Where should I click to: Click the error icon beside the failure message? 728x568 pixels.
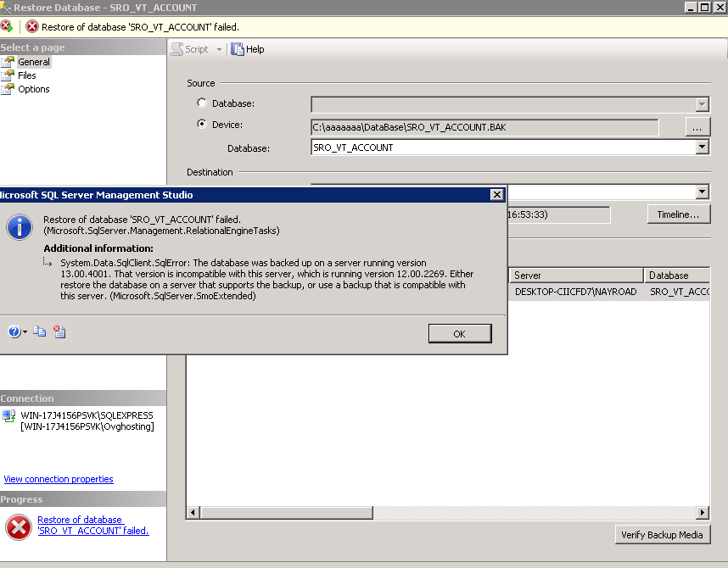[32, 26]
